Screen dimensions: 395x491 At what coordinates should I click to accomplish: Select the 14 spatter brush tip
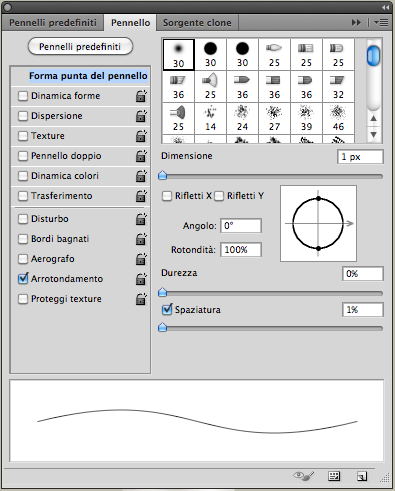tap(210, 119)
